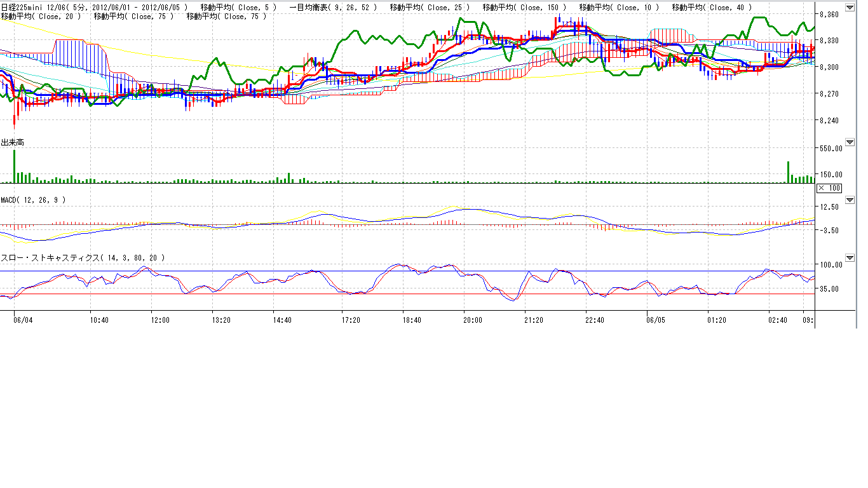This screenshot has height=488, width=868.
Task: Click the × 100 volume scale box
Action: coord(829,188)
